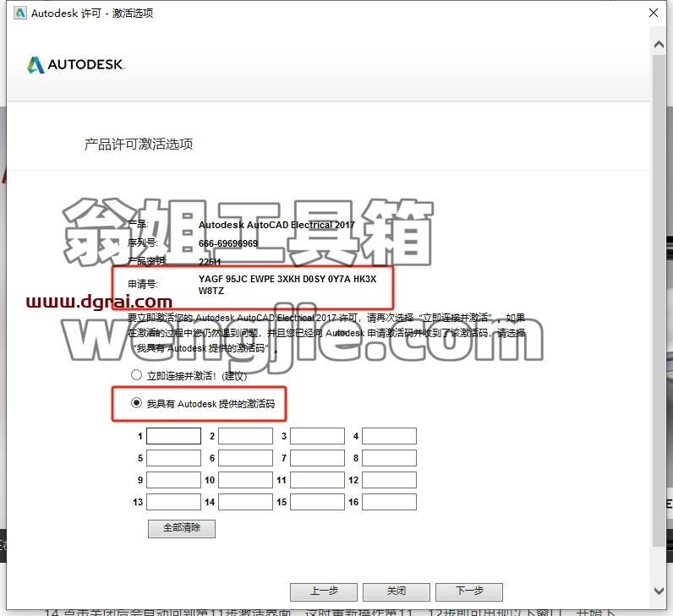Screen dimensions: 673x616
Task: Click the 产品许可激活选项 heading
Action: pos(138,144)
